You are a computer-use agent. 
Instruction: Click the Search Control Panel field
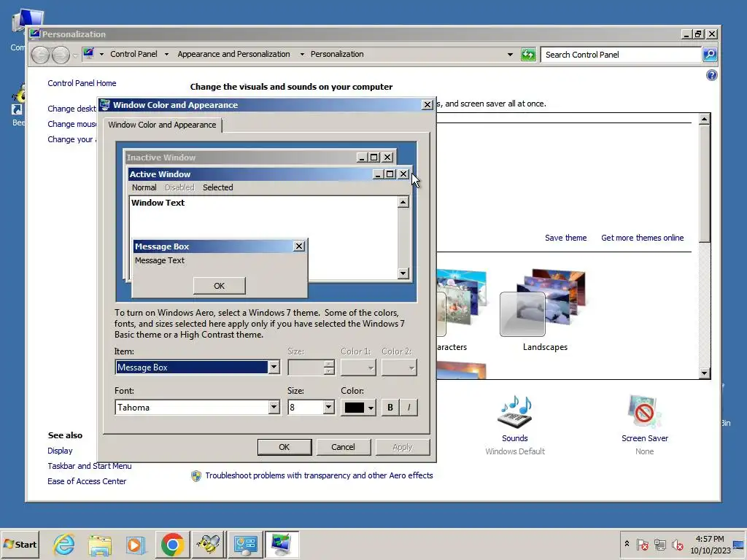click(x=622, y=55)
